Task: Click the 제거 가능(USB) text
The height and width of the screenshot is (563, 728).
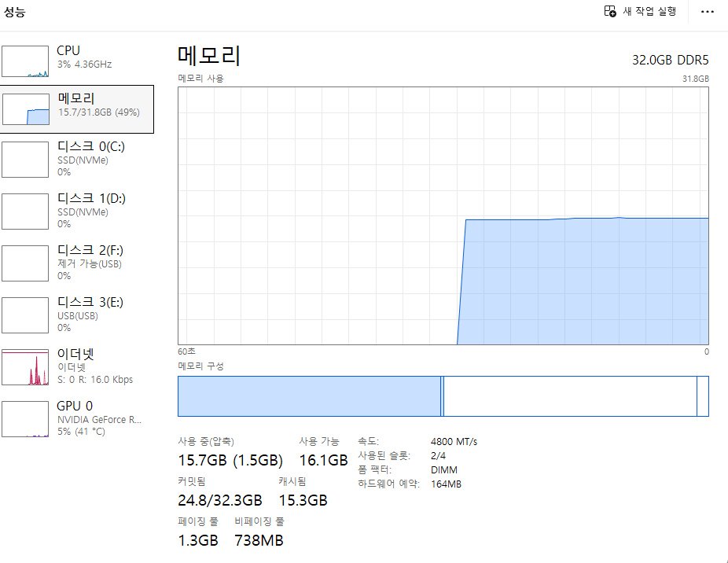Action: pyautogui.click(x=90, y=264)
